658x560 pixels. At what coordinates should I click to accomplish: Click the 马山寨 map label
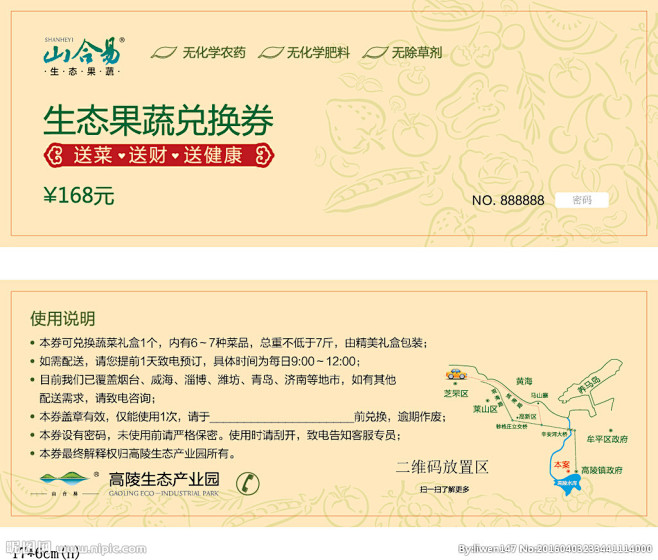[539, 395]
